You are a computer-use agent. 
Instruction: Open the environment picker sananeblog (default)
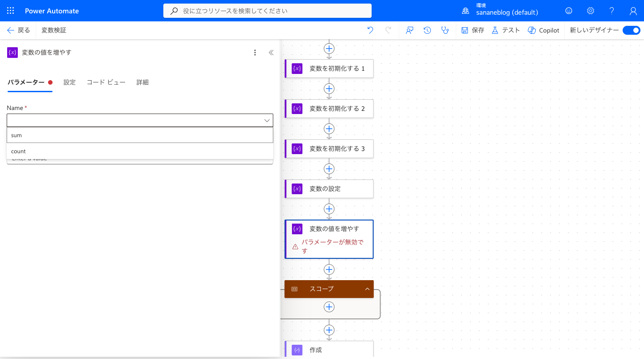pyautogui.click(x=500, y=11)
